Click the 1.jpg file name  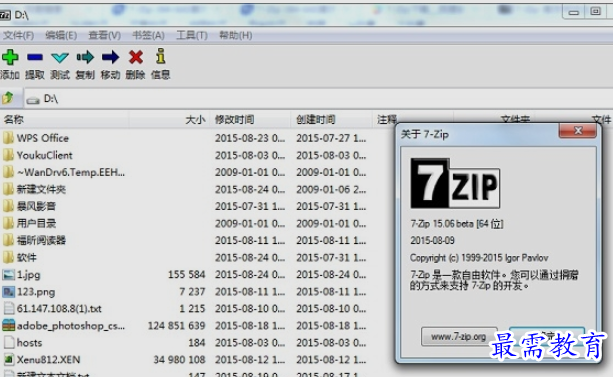(28, 275)
